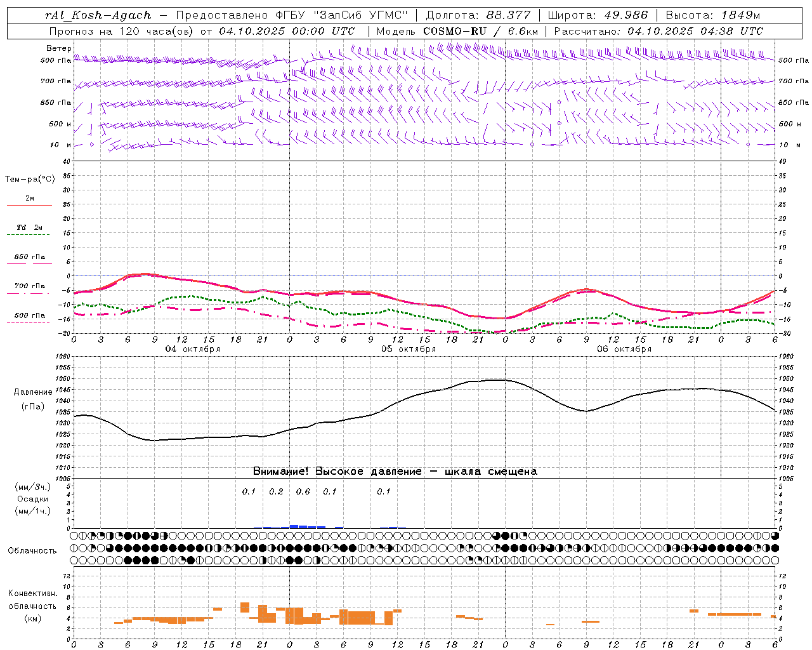Select the Td 2м dew point legend label
The image size is (812, 650).
[x=30, y=227]
